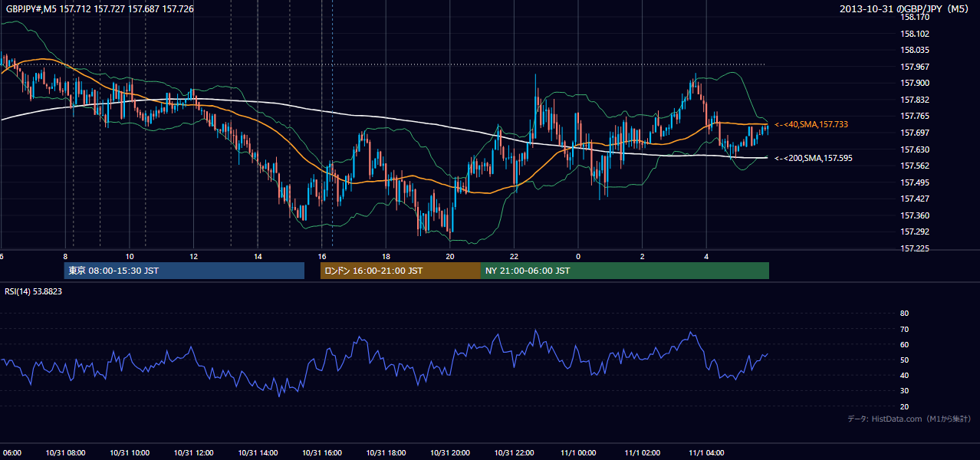
Task: Select price level 158.170 on axis
Action: (914, 17)
